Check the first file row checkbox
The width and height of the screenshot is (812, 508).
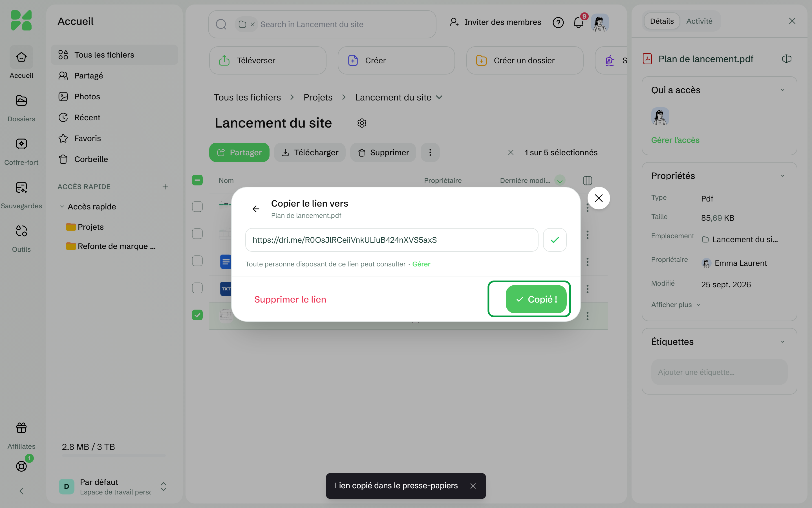[197, 206]
